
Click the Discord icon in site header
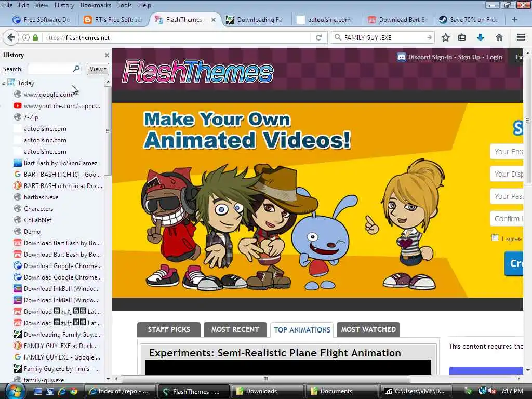[x=402, y=57]
